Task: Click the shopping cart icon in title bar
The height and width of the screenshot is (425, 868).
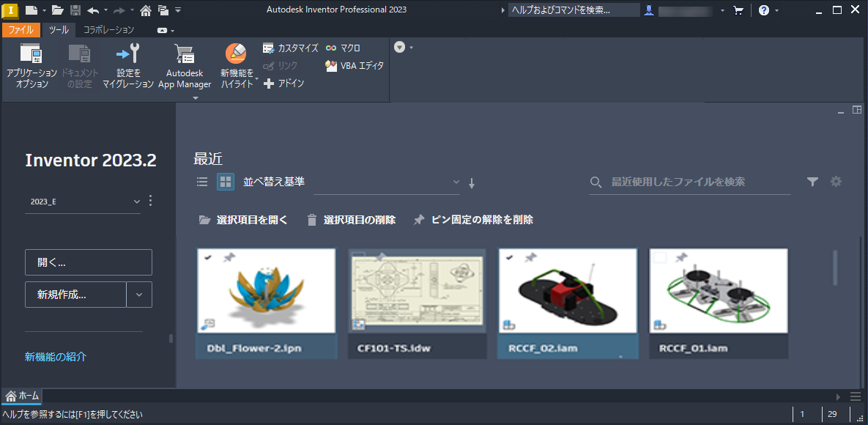Action: 738,10
